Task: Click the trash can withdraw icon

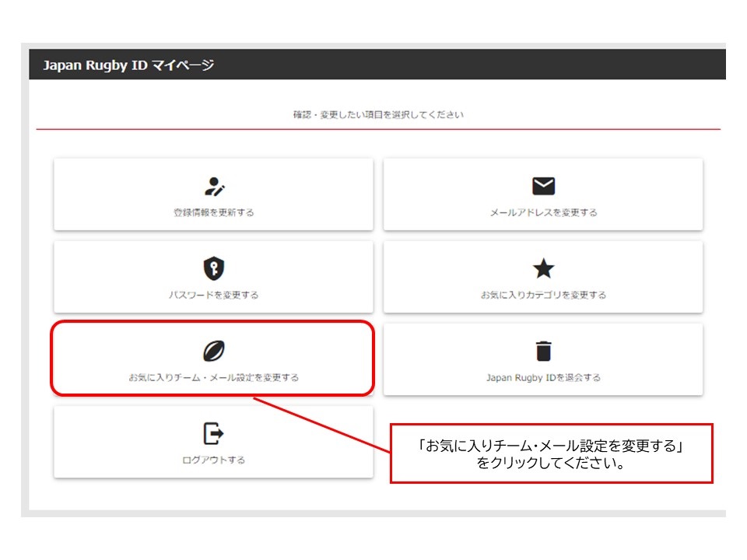Action: tap(544, 351)
